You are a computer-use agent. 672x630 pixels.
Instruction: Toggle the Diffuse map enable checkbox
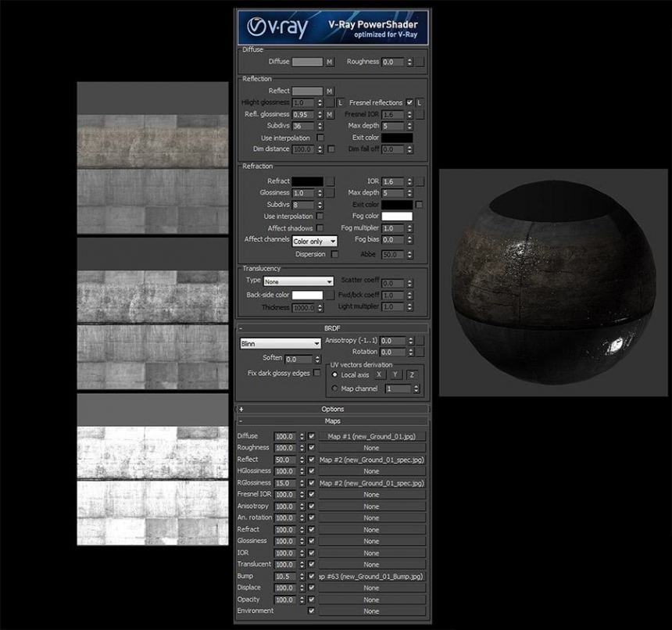(312, 436)
